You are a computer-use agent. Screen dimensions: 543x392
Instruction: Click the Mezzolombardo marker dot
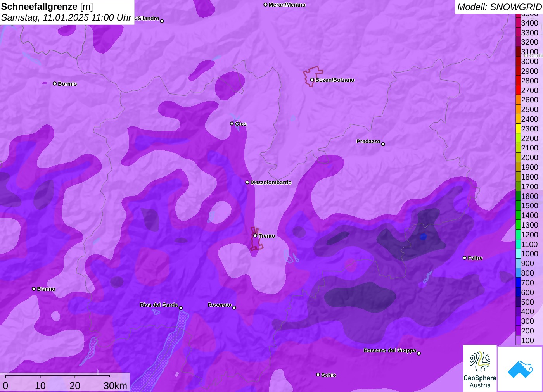point(247,182)
